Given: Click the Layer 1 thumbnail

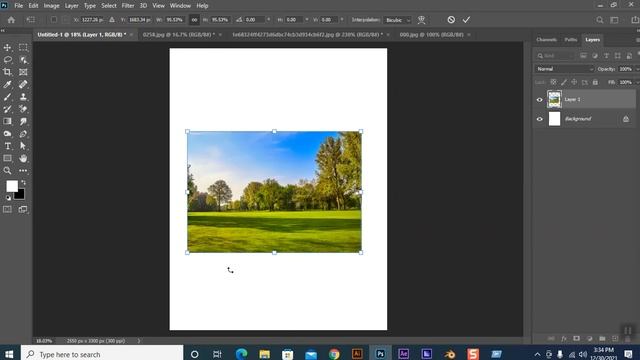Looking at the screenshot, I should tap(554, 100).
